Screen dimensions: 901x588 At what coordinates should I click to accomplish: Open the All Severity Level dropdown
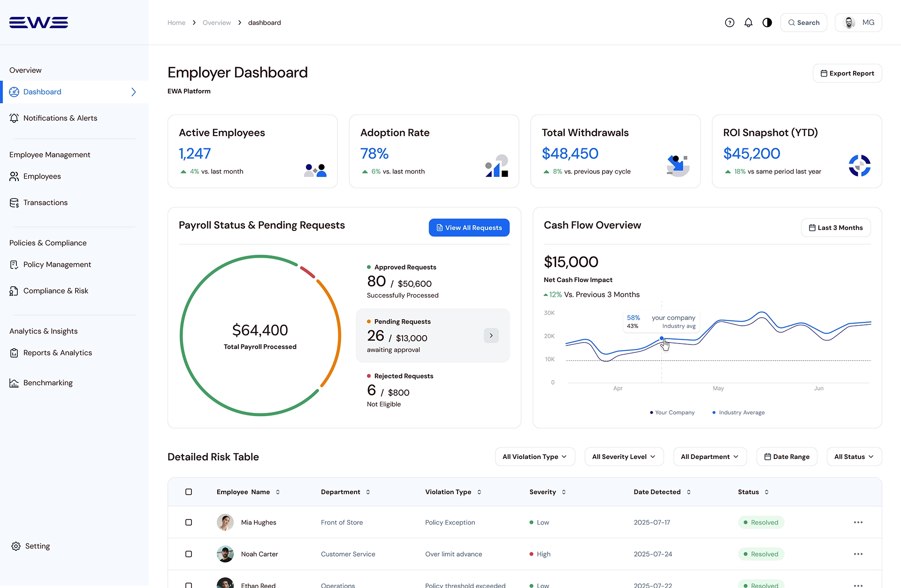click(624, 457)
